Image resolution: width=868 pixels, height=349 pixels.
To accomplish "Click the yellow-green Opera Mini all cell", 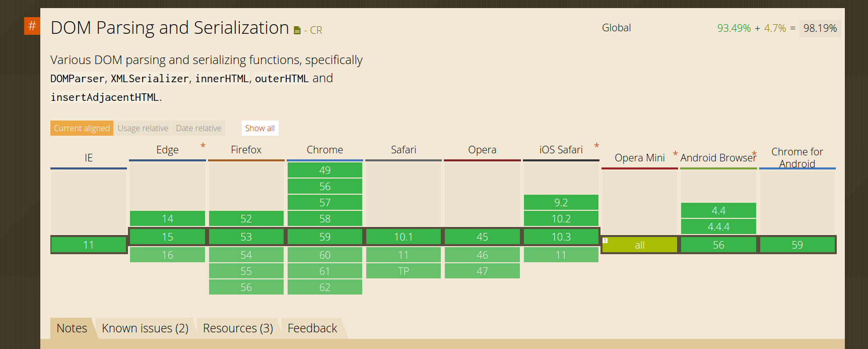I will click(640, 245).
